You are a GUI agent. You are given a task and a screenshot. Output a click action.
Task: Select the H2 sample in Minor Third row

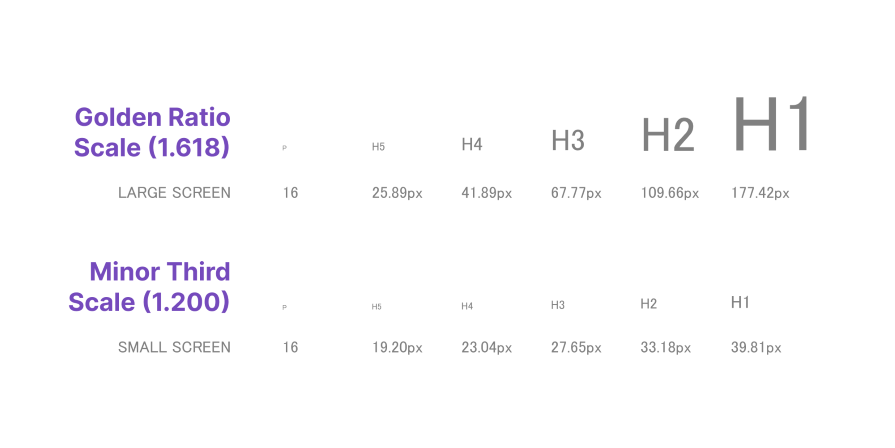click(x=648, y=304)
